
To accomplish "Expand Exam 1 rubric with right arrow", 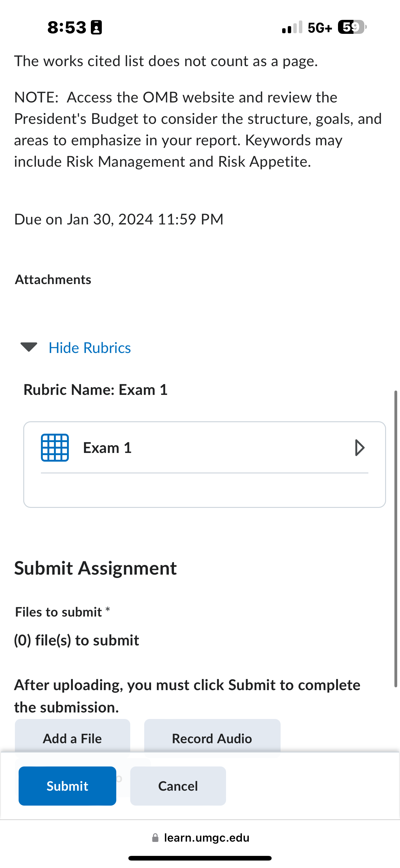I will (360, 448).
